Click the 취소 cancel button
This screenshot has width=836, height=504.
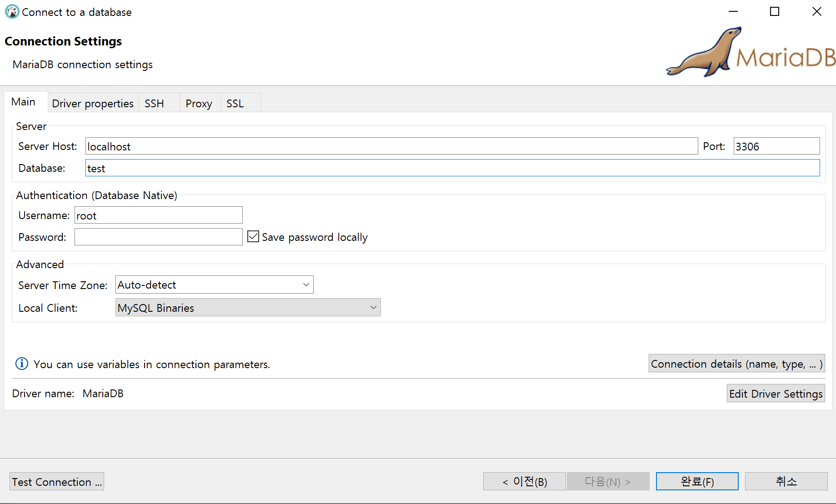[786, 481]
